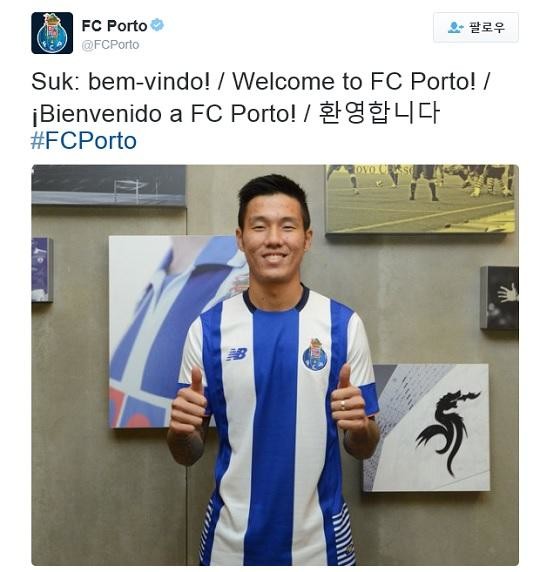540x572 pixels.
Task: Click the stadium match photo on wall
Action: 420,199
